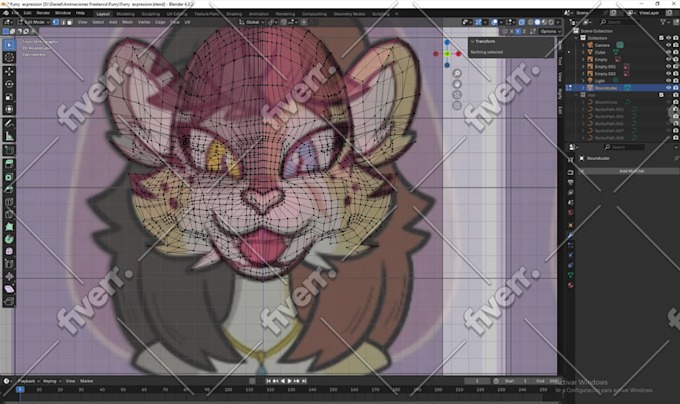Collapse the Transform panel
The image size is (680, 404).
(472, 42)
